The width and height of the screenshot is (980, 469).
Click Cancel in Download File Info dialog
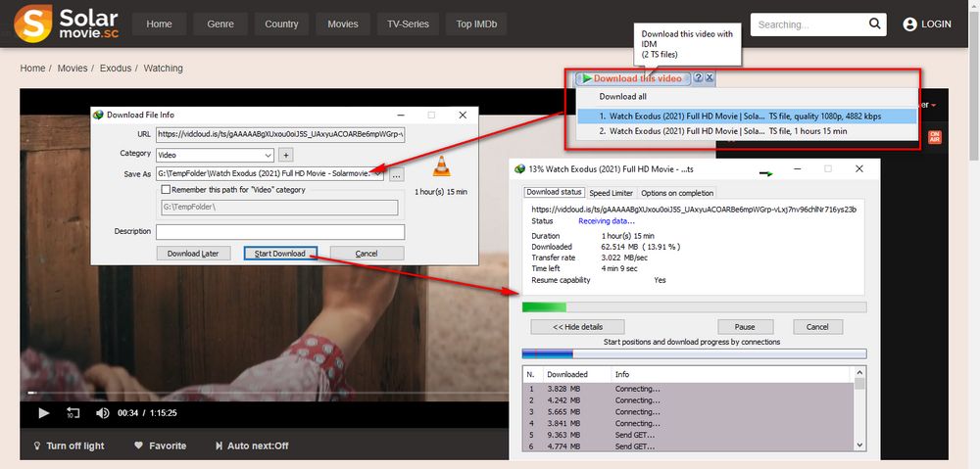367,253
